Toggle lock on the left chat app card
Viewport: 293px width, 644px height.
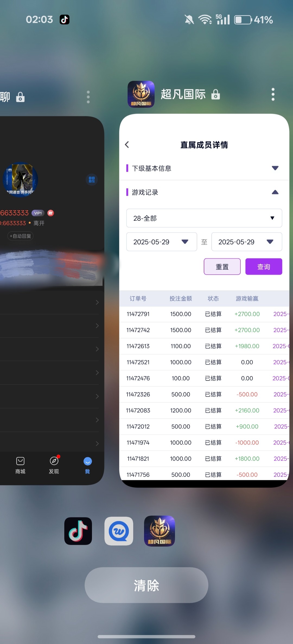pyautogui.click(x=20, y=97)
